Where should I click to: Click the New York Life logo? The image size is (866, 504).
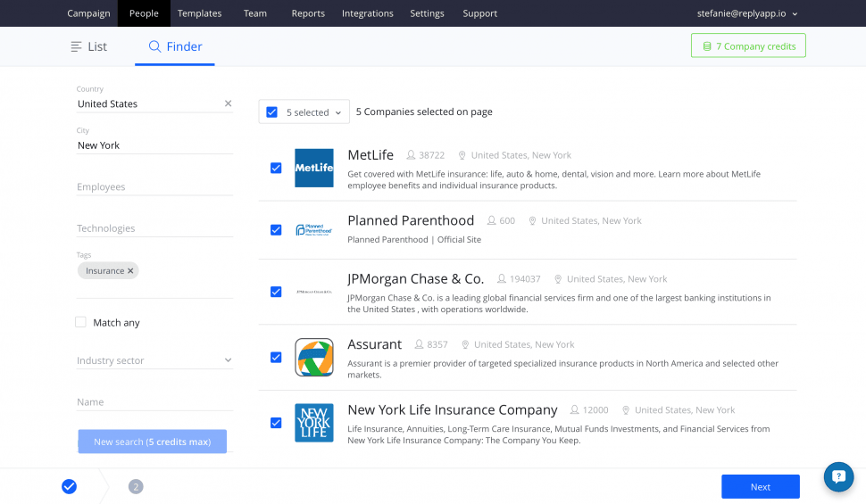(x=314, y=423)
